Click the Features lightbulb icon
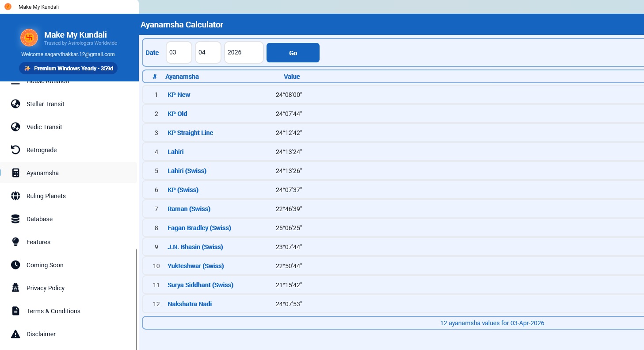Screen dimensions: 644x350 pos(15,242)
